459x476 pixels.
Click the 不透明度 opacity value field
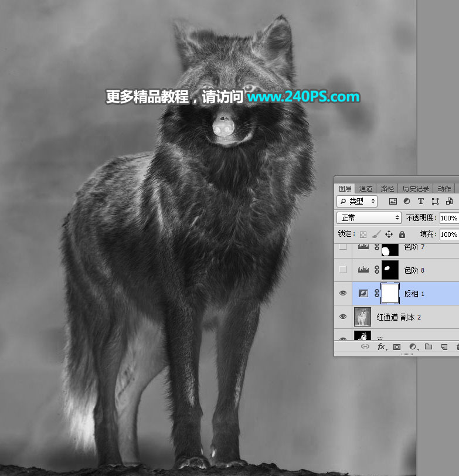pyautogui.click(x=448, y=217)
